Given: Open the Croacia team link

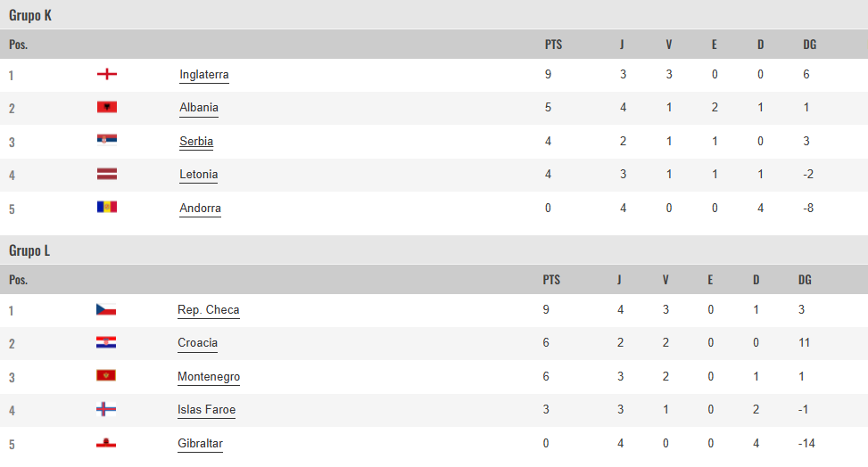Looking at the screenshot, I should 198,343.
